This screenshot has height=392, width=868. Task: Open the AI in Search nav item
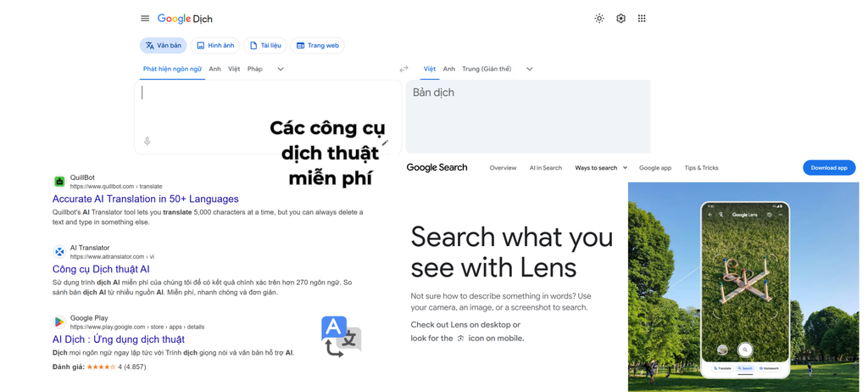[x=546, y=168]
